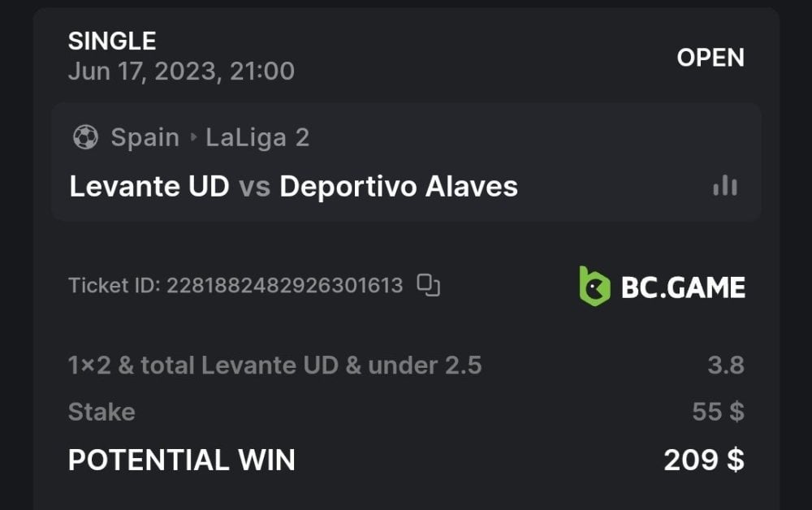The width and height of the screenshot is (812, 510).
Task: Expand the arrow between Spain and LaLiga 2
Action: 193,137
